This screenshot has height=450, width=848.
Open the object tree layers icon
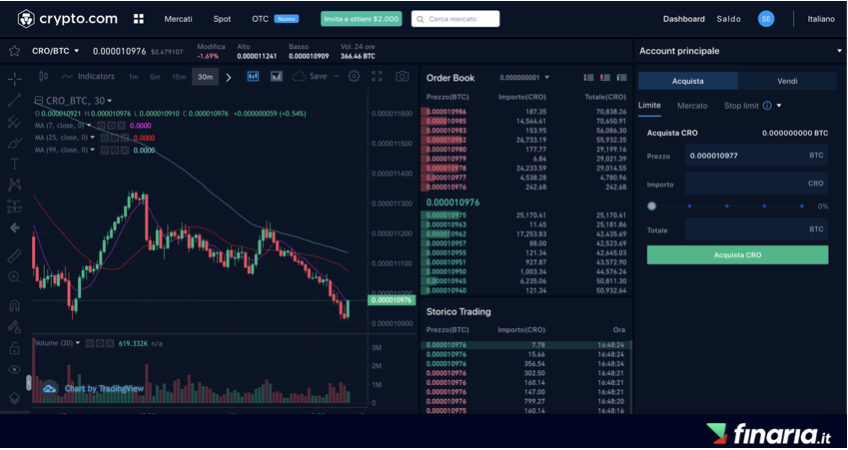tap(15, 398)
